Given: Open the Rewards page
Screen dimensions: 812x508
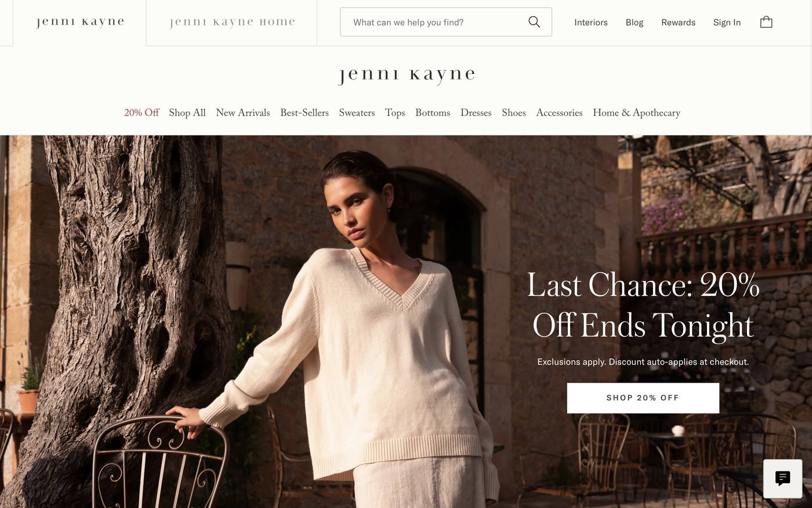Looking at the screenshot, I should coord(678,22).
